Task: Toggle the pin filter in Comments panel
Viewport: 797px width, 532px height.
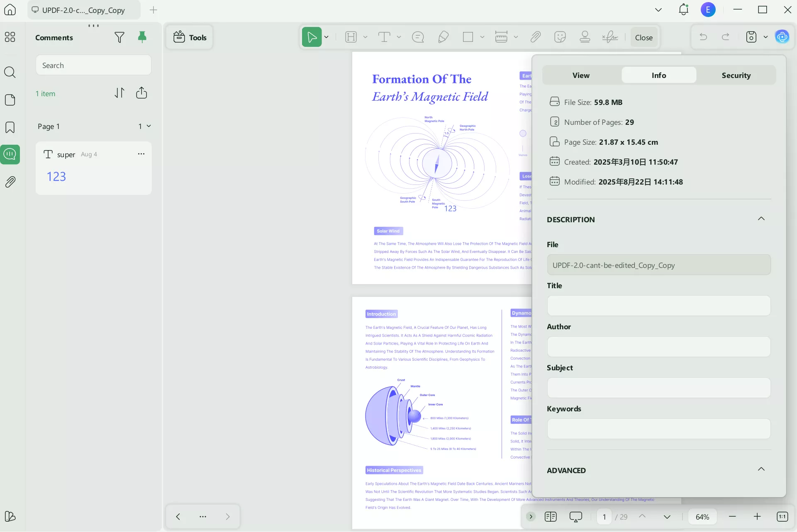Action: coord(143,37)
